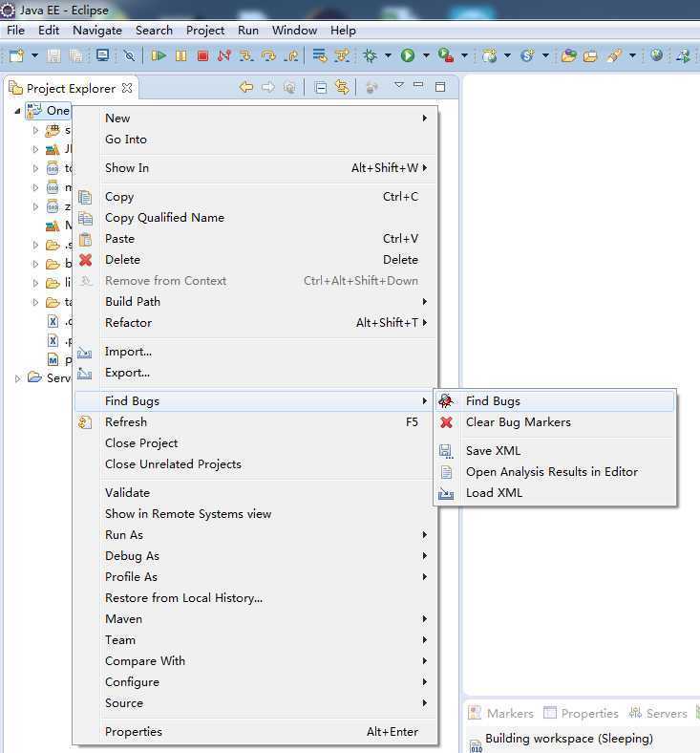Expand the New submenu arrow
Screen dimensions: 700x753
click(425, 118)
